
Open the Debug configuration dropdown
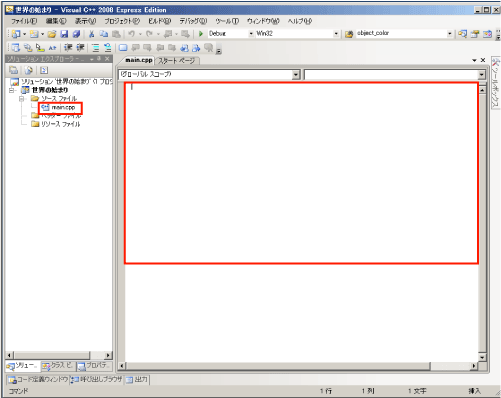(231, 34)
